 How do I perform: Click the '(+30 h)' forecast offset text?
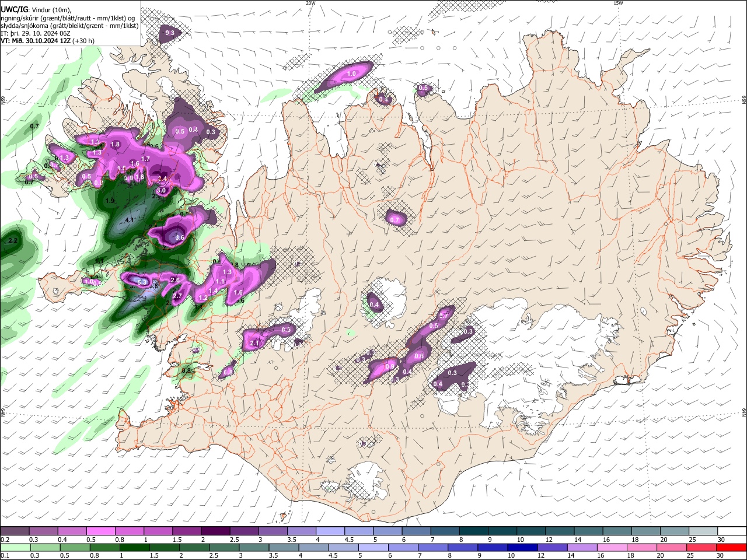click(83, 41)
